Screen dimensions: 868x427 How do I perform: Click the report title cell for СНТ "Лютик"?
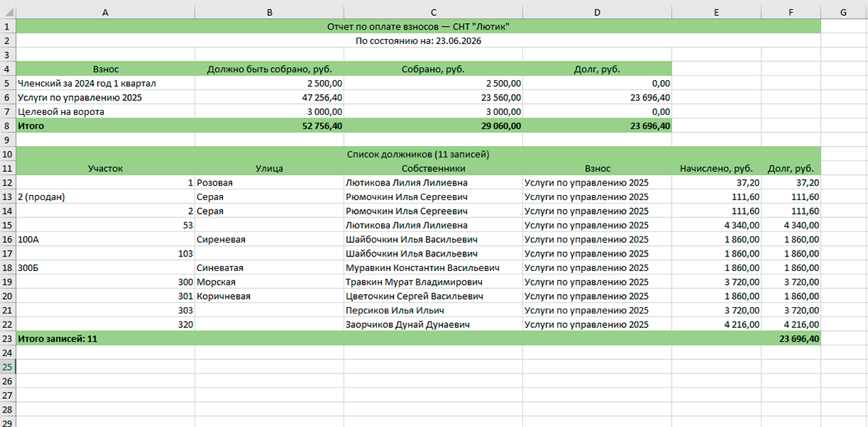[419, 27]
